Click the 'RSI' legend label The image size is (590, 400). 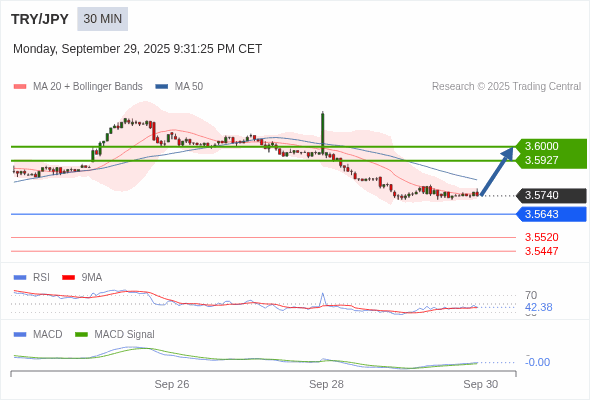click(41, 278)
